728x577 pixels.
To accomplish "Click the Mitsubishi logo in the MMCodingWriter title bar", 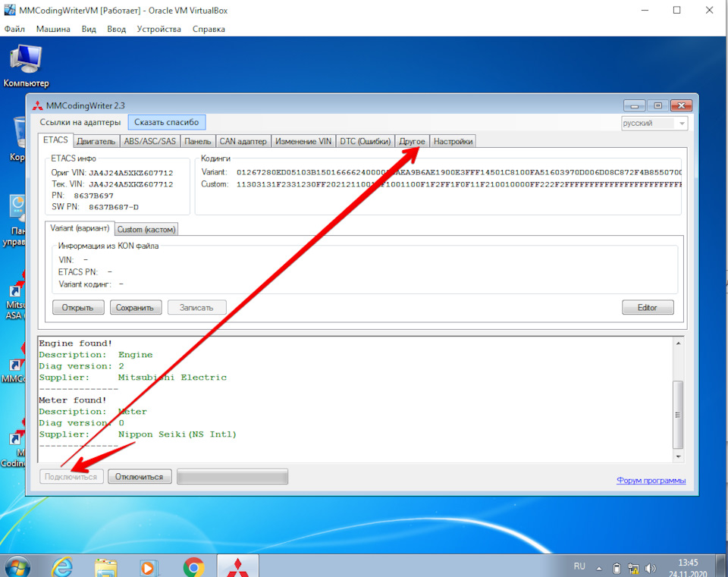I will coord(38,106).
